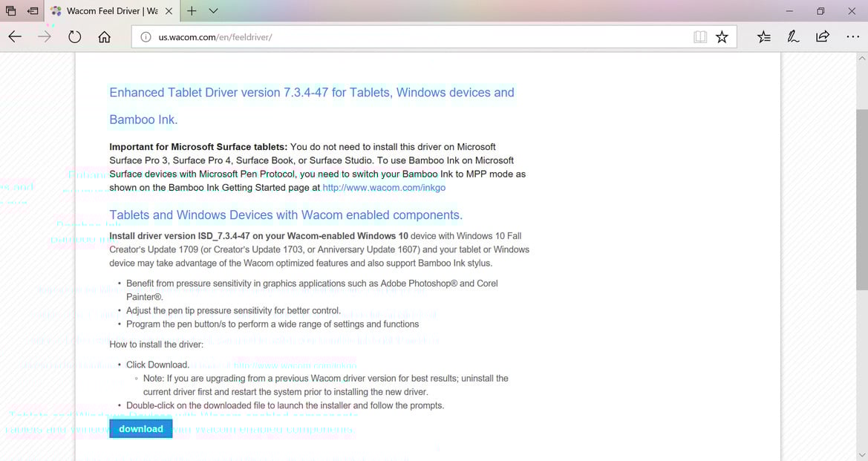Image resolution: width=868 pixels, height=461 pixels.
Task: Click the scrollbar up arrow
Action: click(862, 58)
